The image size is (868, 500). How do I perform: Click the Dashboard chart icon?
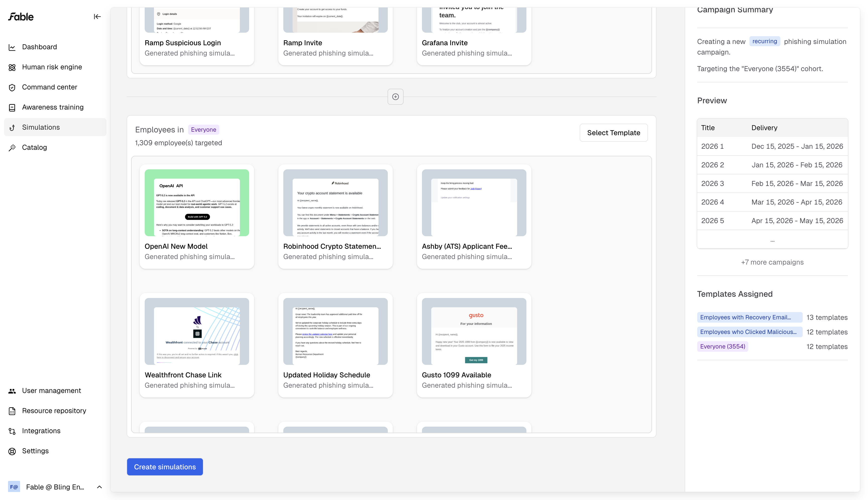point(12,47)
